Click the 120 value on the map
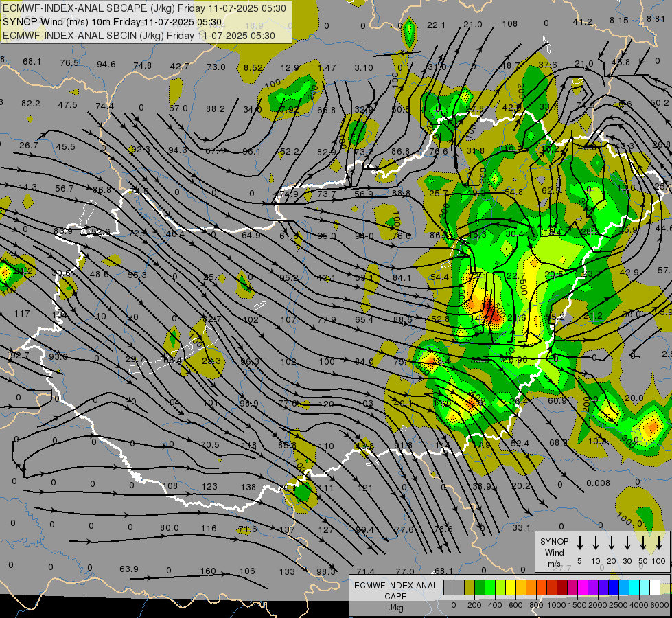This screenshot has height=618, width=672. pos(326,404)
